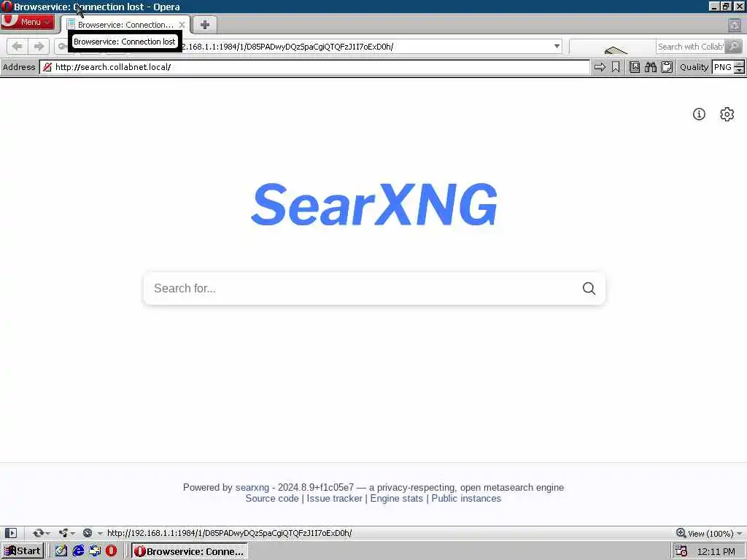The height and width of the screenshot is (560, 747).
Task: Select the Browservice: Conne... taskbar button
Action: [190, 551]
